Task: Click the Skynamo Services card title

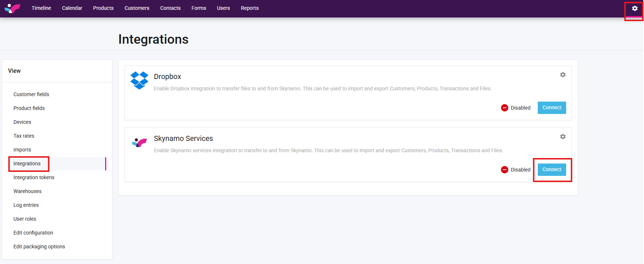Action: pos(183,138)
